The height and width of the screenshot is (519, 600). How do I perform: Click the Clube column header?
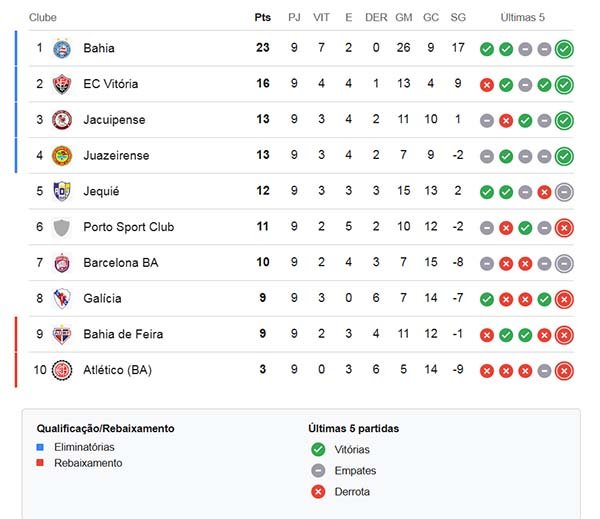(43, 17)
